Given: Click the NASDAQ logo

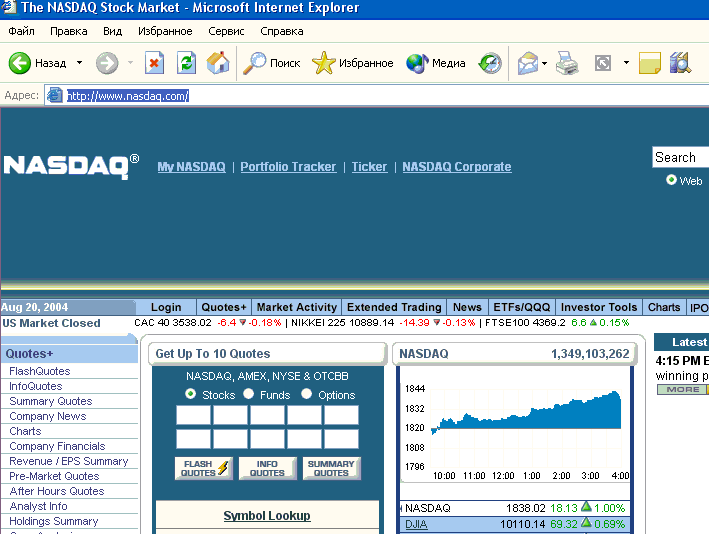Looking at the screenshot, I should 71,166.
